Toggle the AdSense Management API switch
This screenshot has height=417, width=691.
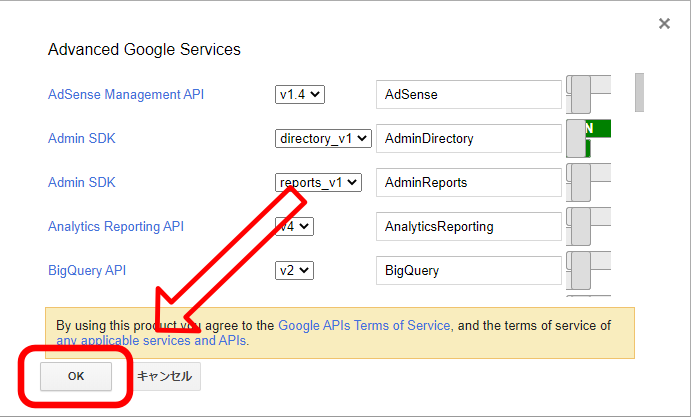click(x=588, y=94)
